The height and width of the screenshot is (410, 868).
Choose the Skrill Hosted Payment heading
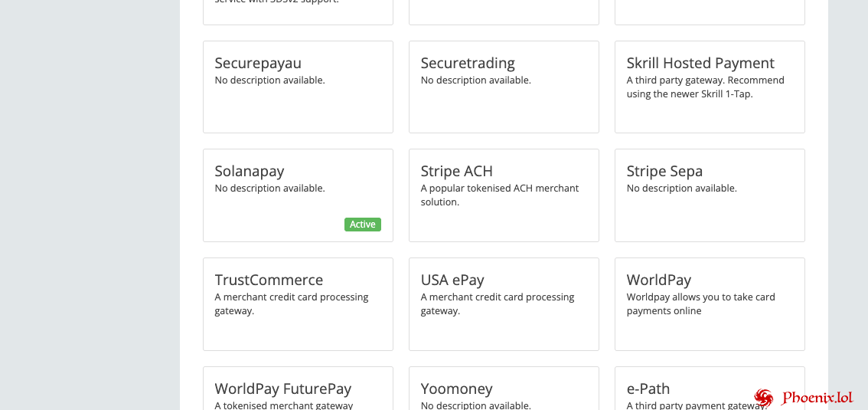click(x=700, y=63)
